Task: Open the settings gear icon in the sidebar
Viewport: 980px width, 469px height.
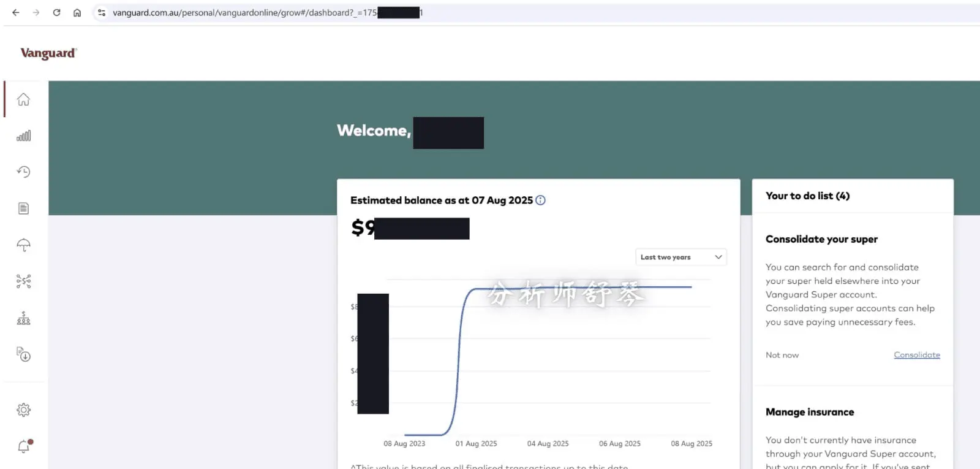Action: 23,410
